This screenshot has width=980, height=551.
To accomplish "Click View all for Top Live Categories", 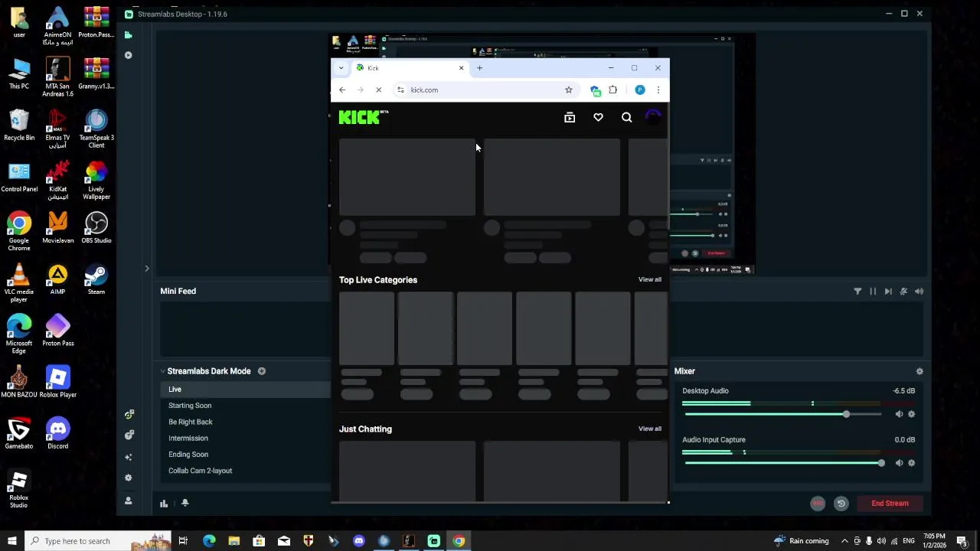I will pos(650,279).
